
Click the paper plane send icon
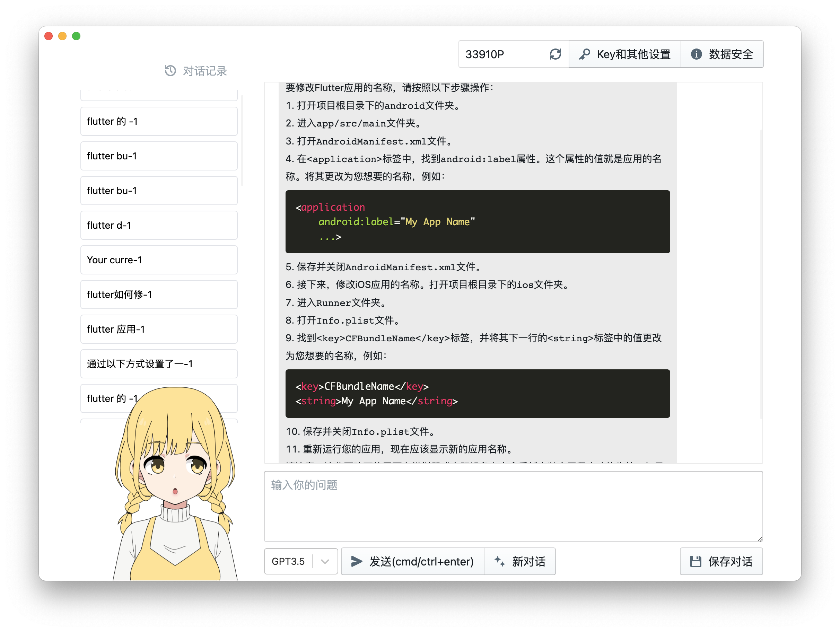coord(356,561)
